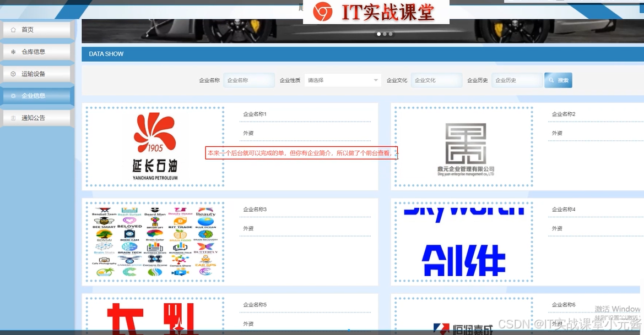Open 通知公告 notices in the sidebar
Screen dimensions: 644x335
click(x=37, y=118)
